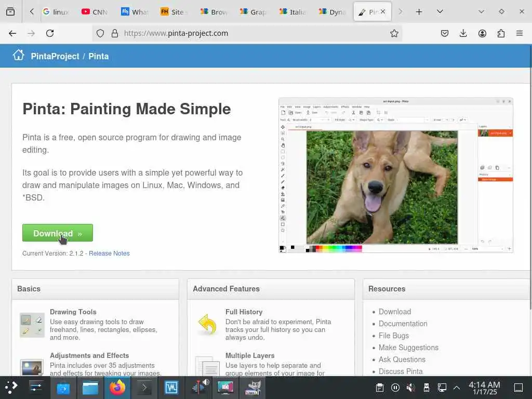The image size is (532, 399).
Task: Open the PintaProject breadcrumb link
Action: click(55, 56)
